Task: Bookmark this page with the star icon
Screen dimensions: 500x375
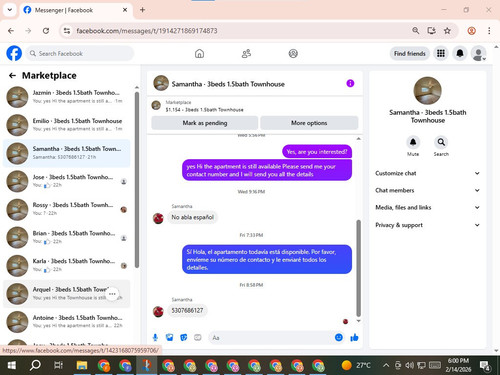Action: (x=447, y=31)
